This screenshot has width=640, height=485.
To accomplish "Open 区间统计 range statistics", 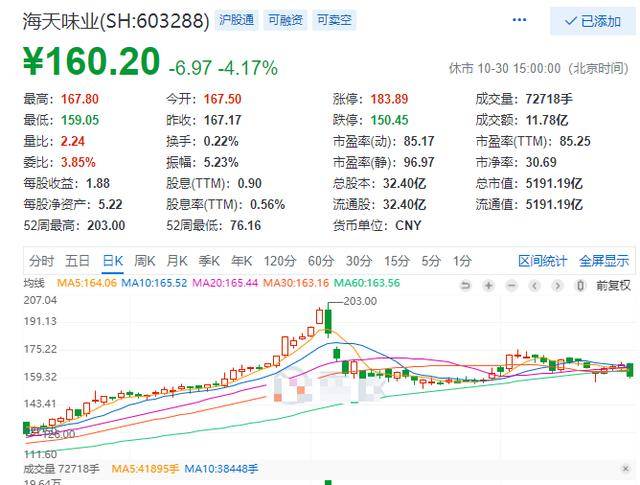I will click(x=542, y=260).
